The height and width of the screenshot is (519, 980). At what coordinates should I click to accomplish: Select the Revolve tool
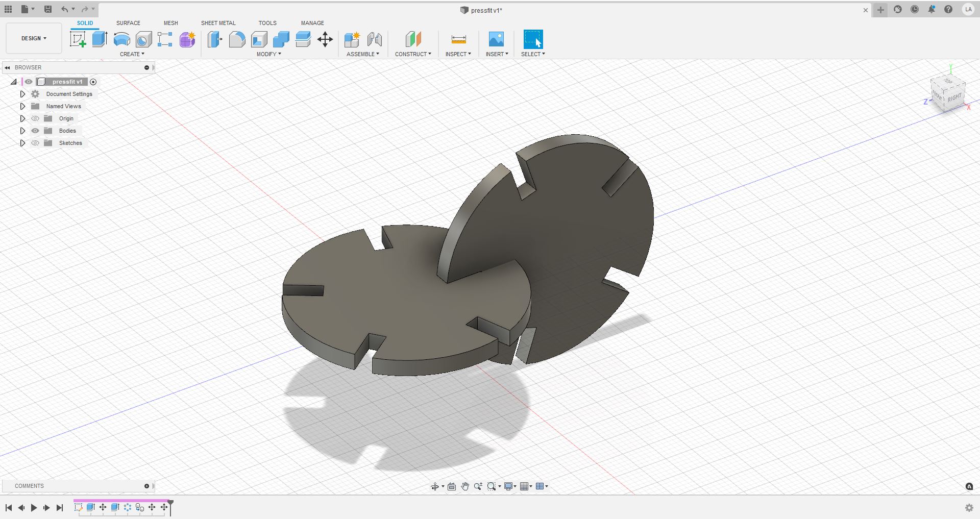pyautogui.click(x=121, y=39)
